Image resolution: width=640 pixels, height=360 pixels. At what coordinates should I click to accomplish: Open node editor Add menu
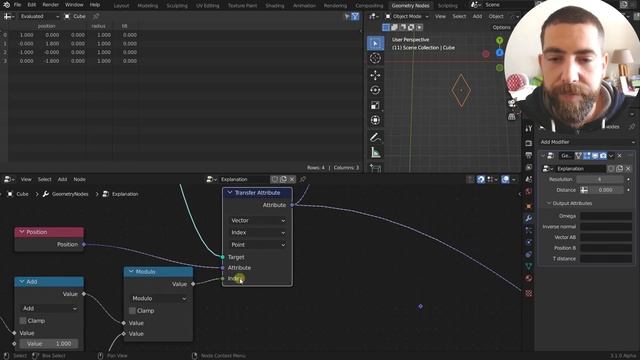[x=62, y=179]
